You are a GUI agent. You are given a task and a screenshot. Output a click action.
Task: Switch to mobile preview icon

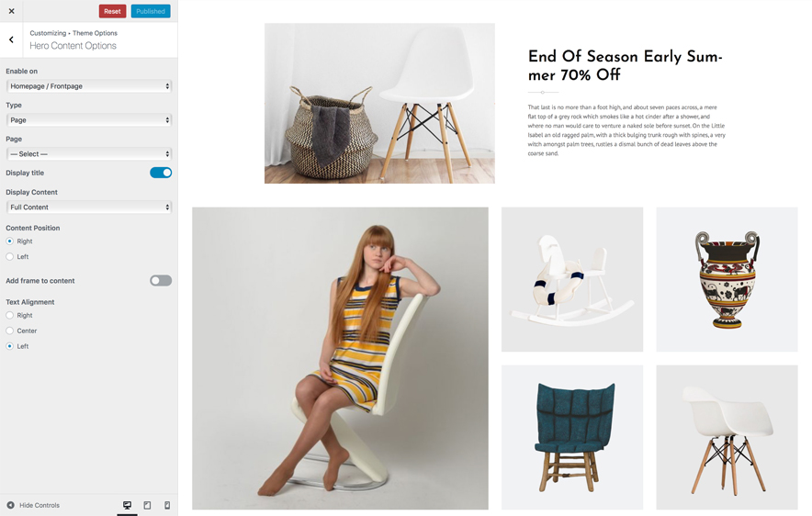(167, 505)
